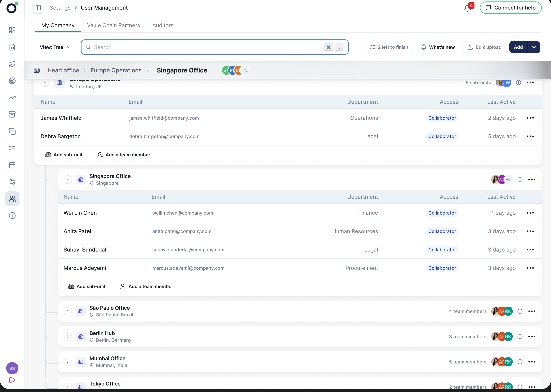Screen dimensions: 551x392
Task: Click Head office in the sticky breadcrumb
Action: (63, 70)
